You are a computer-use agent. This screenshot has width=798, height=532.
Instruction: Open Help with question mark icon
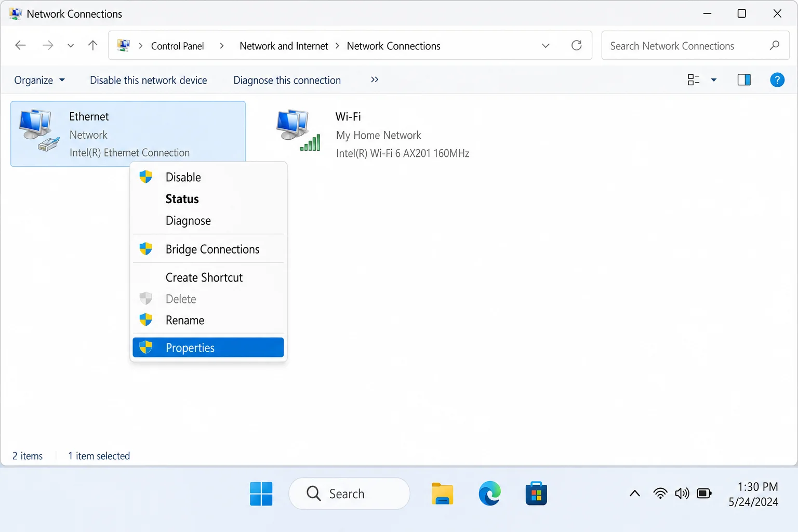tap(777, 79)
